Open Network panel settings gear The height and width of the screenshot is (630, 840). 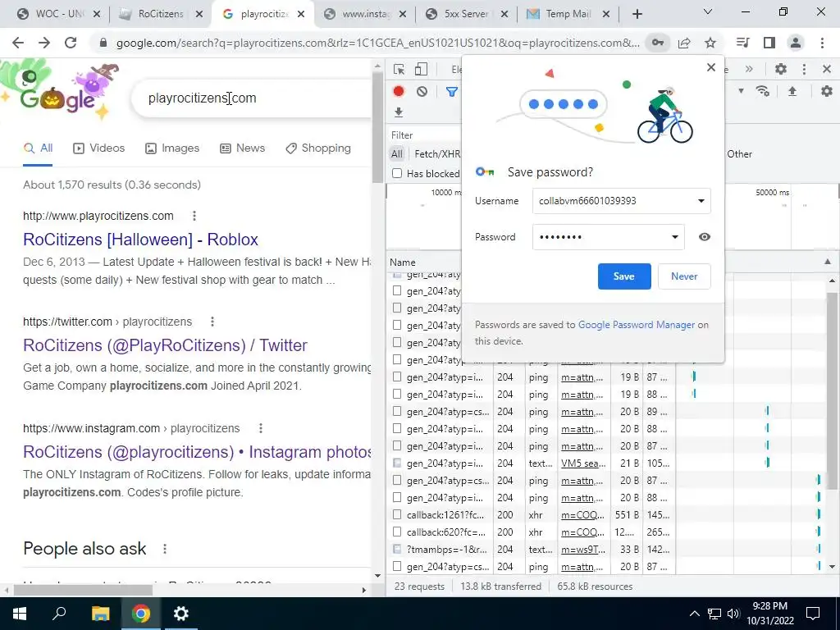tap(827, 92)
